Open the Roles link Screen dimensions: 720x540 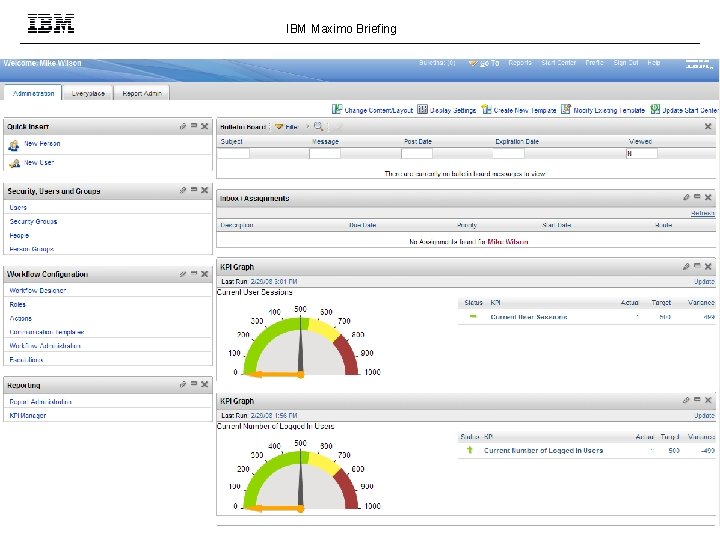pos(17,304)
